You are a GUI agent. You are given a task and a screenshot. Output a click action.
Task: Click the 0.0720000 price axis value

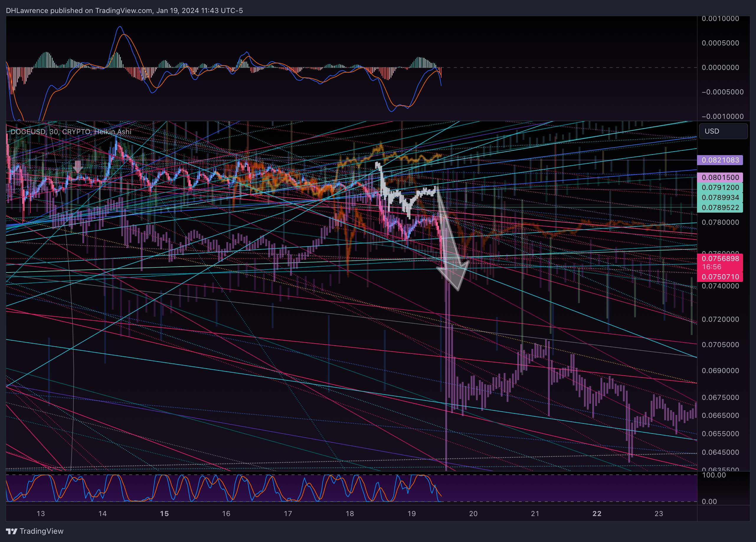720,319
